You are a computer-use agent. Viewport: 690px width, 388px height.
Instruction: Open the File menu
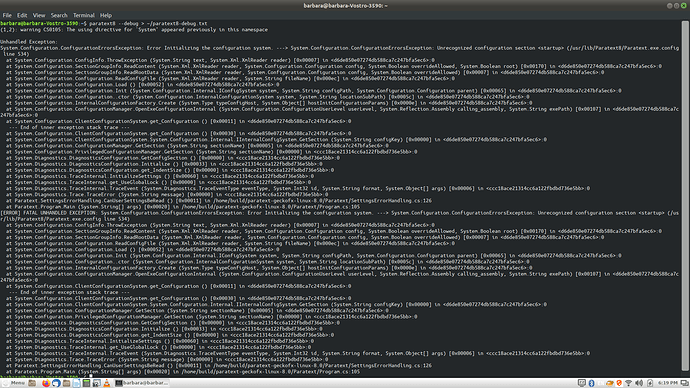pos(7,15)
